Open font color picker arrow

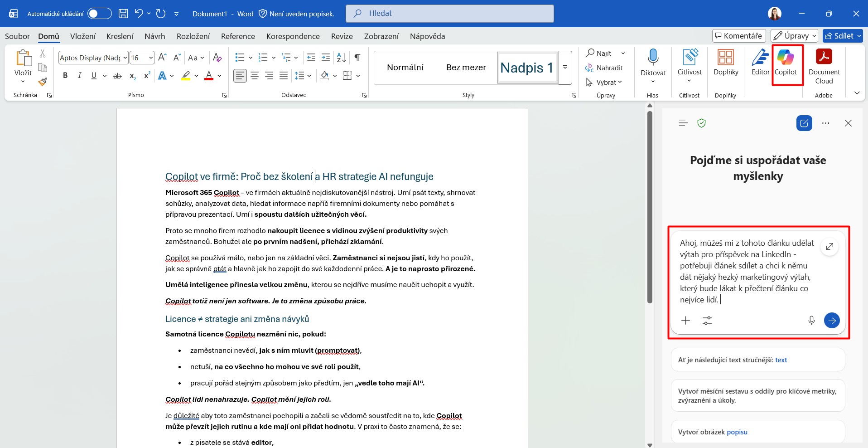(219, 76)
